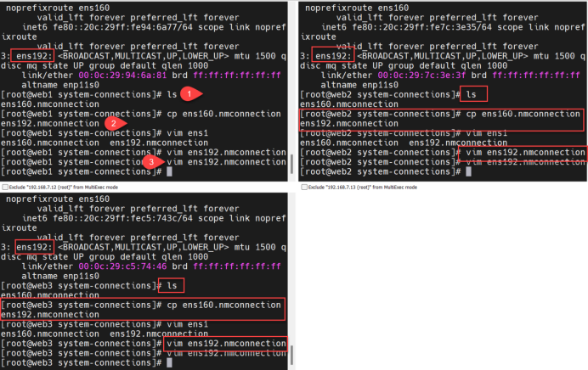Click the cursor block at web1 prompt

(x=169, y=171)
